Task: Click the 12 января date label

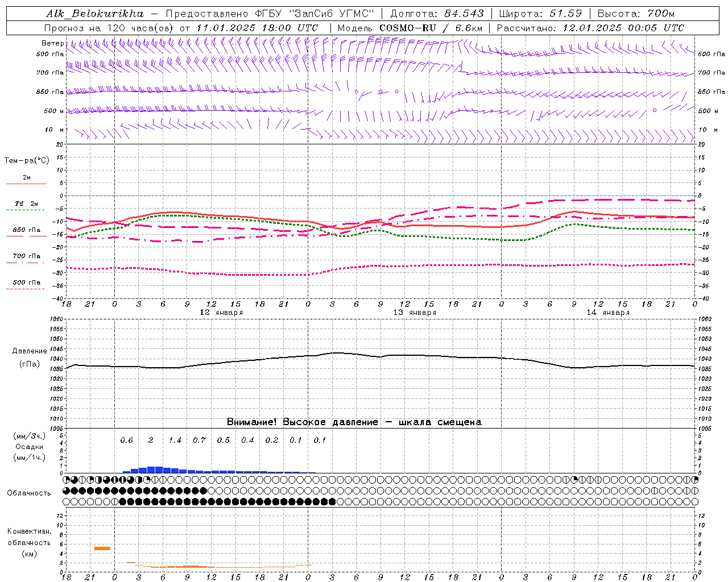Action: 221,313
